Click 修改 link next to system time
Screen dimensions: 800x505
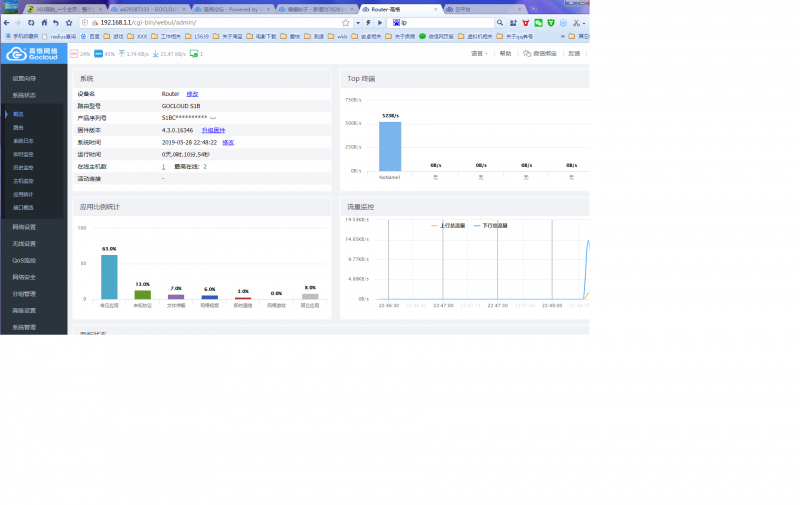(x=228, y=142)
